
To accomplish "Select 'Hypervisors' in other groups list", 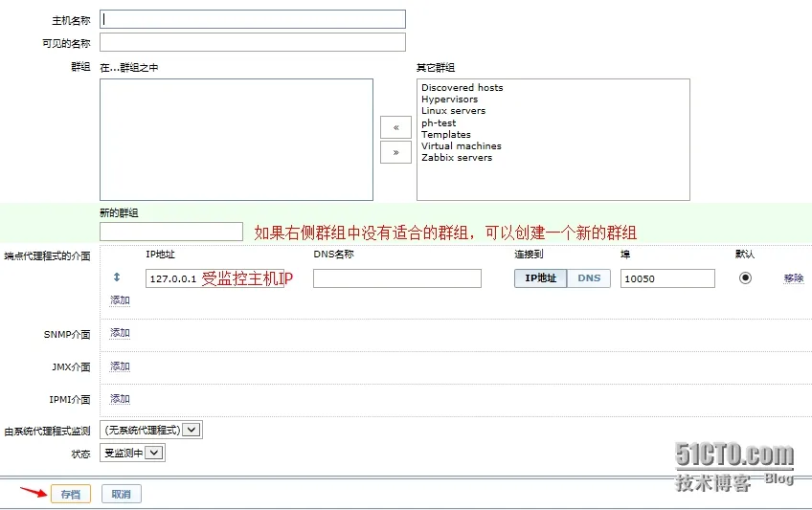I will tap(449, 99).
